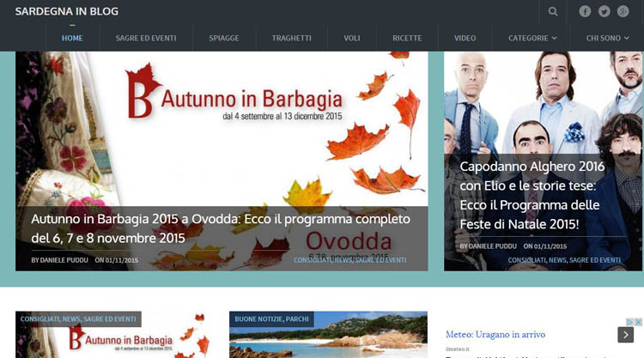Click the Sardegna in Blog site title
The height and width of the screenshot is (358, 644).
66,11
